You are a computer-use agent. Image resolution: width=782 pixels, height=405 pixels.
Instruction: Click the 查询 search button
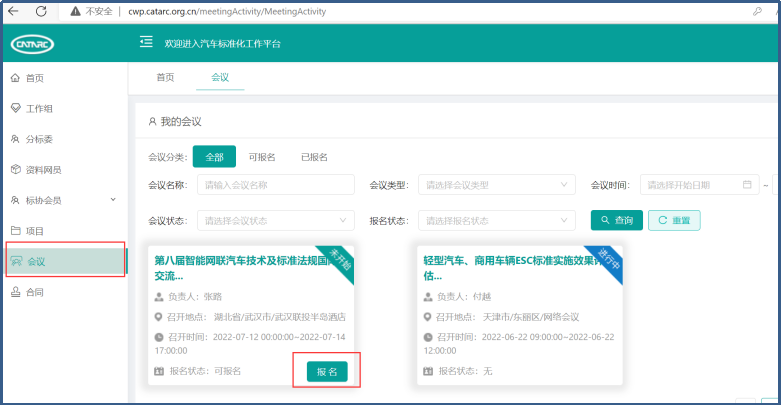pyautogui.click(x=616, y=220)
